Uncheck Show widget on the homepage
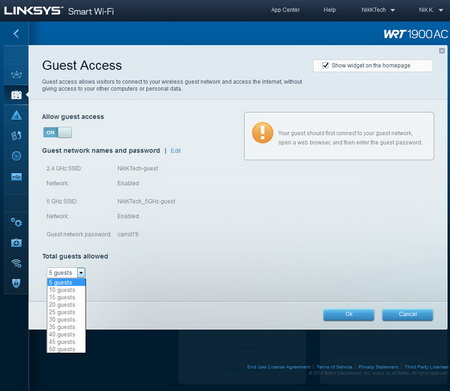Viewport: 450px width, 391px height. pos(325,65)
